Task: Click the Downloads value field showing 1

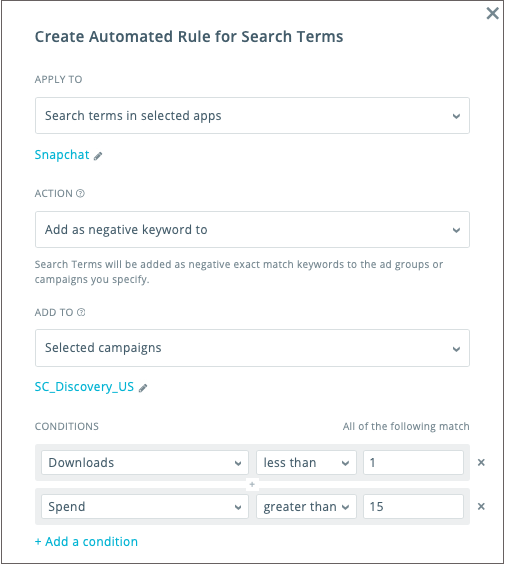Action: click(x=413, y=462)
